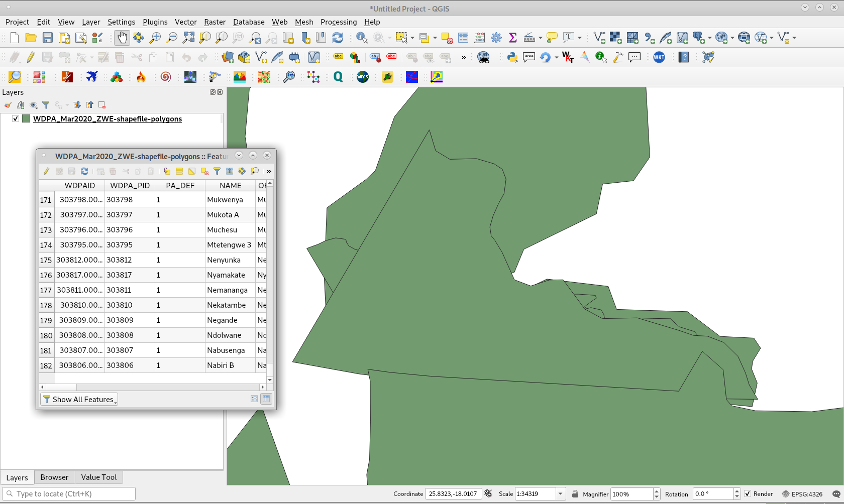Click the Type to locate search field
The image size is (844, 504).
69,494
